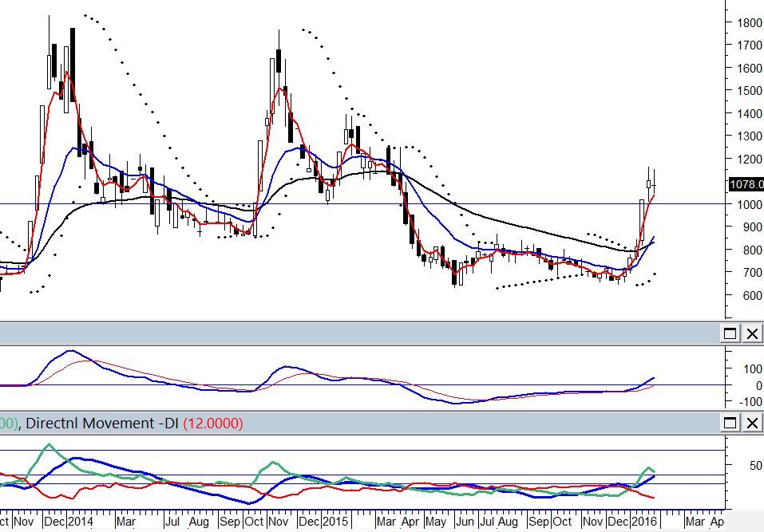Select 1500 on the price scale
Screen dimensions: 764x532
coord(750,91)
